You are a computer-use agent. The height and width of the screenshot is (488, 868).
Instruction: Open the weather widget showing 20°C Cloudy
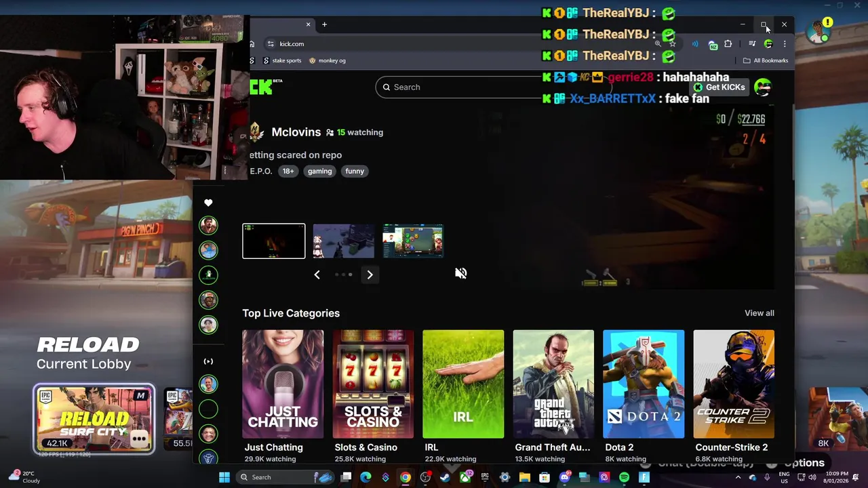[x=24, y=477]
